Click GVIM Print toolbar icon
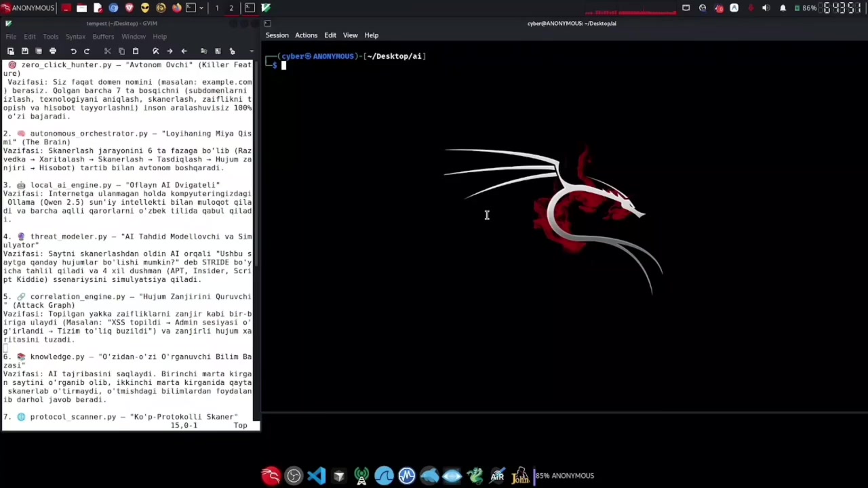This screenshot has width=868, height=488. 53,52
